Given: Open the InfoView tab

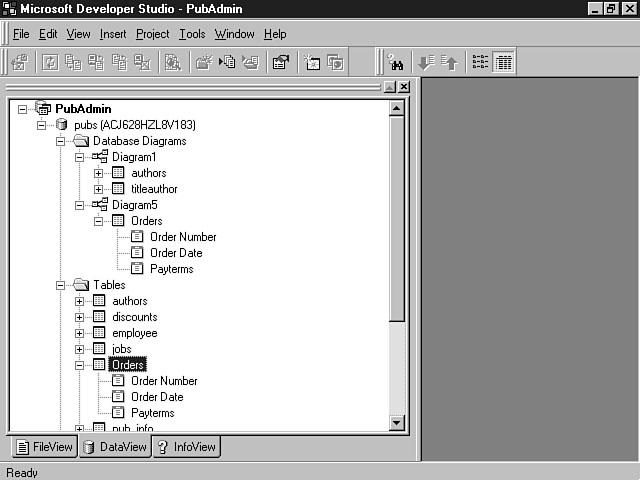Looking at the screenshot, I should (186, 447).
